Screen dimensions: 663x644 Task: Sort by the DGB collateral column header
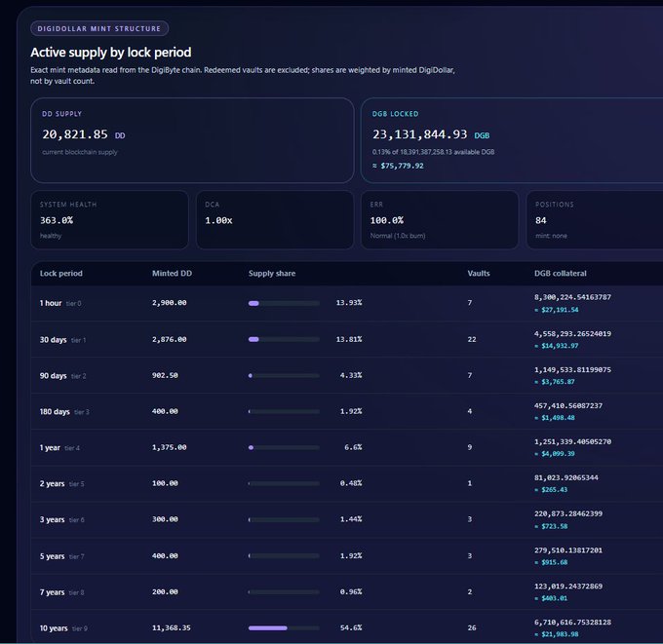tap(561, 274)
